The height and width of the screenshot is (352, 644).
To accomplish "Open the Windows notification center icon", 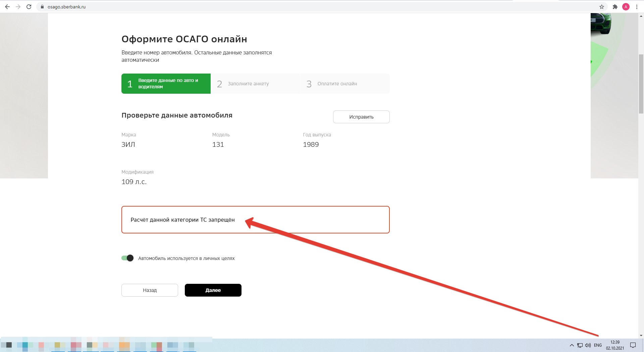I will [633, 345].
